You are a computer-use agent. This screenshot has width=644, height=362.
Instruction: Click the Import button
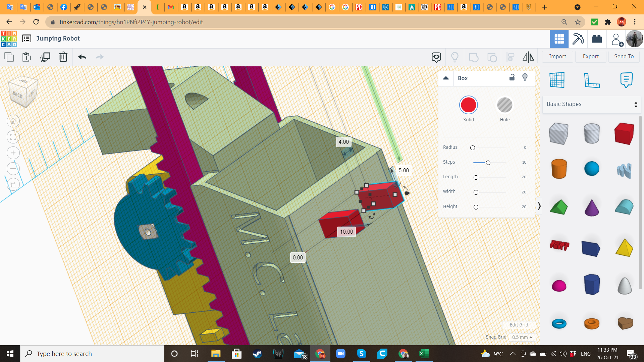pos(557,57)
